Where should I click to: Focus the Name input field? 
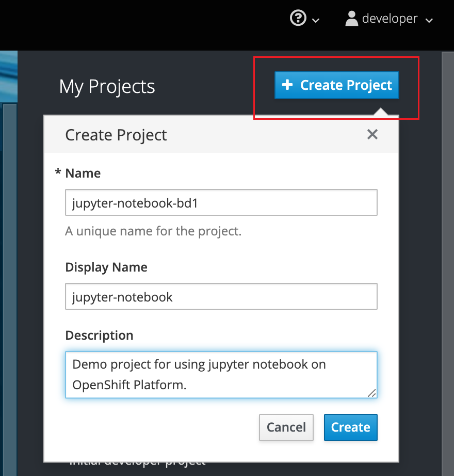pyautogui.click(x=221, y=202)
